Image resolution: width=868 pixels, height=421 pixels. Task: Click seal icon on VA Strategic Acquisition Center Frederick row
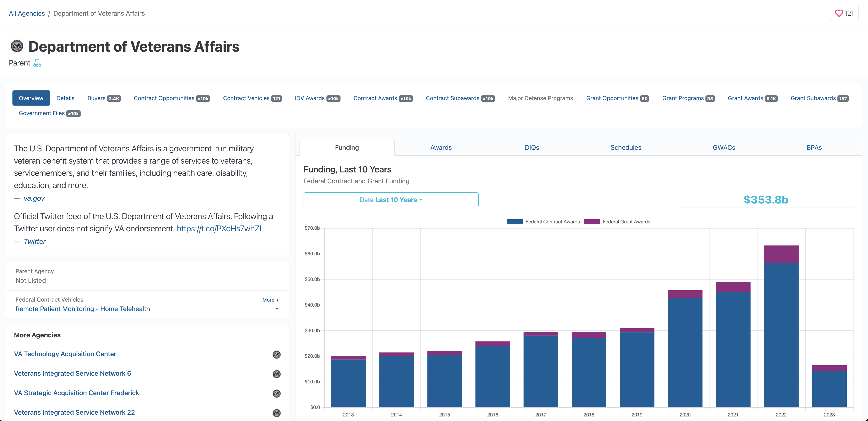pyautogui.click(x=276, y=393)
